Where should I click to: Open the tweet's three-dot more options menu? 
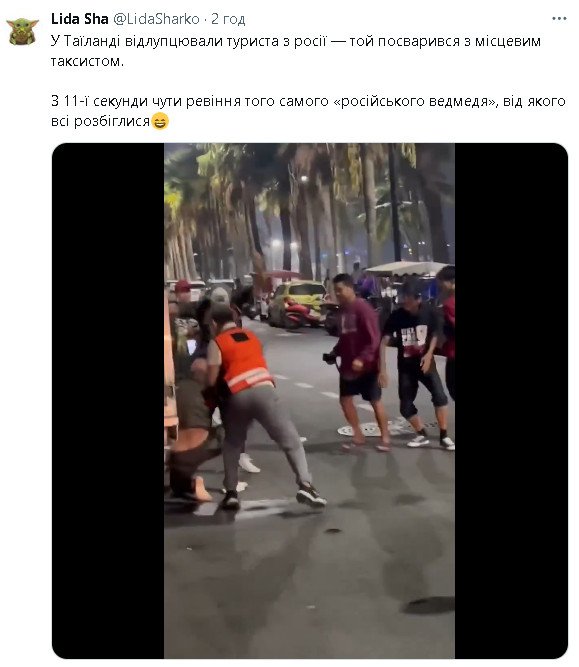point(559,19)
